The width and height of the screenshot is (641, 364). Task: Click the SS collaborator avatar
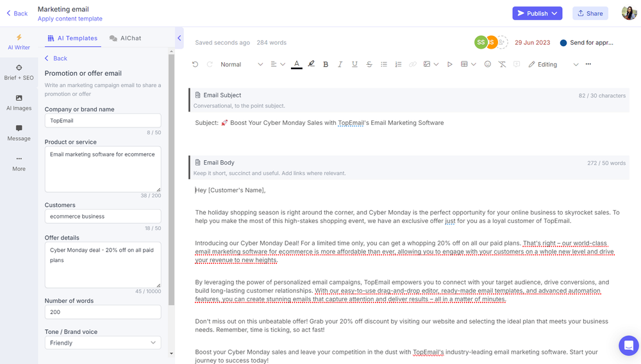480,42
